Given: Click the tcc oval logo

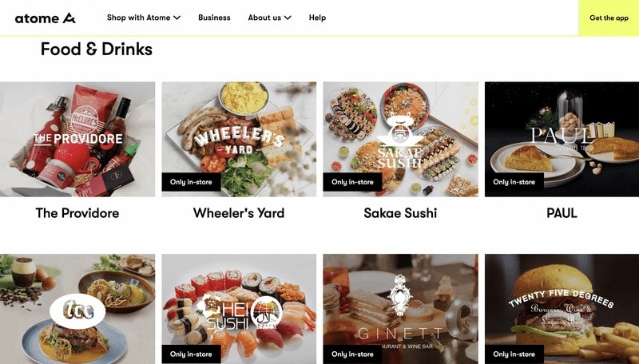Looking at the screenshot, I should [x=77, y=311].
